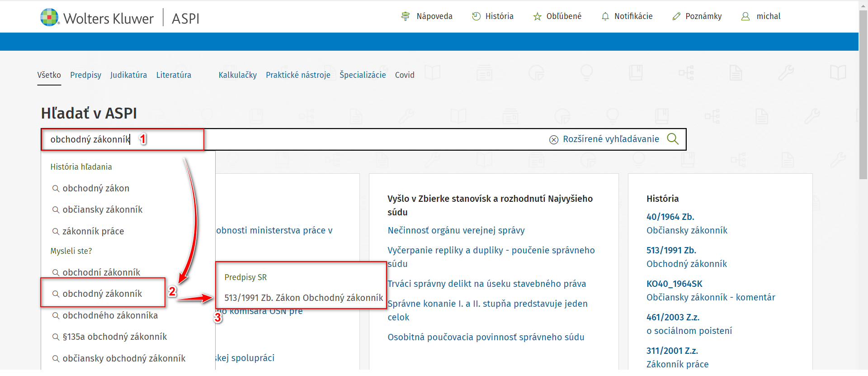Select suggestion "obchodný zákonník" under Mysleli ste
The image size is (868, 376).
(102, 294)
